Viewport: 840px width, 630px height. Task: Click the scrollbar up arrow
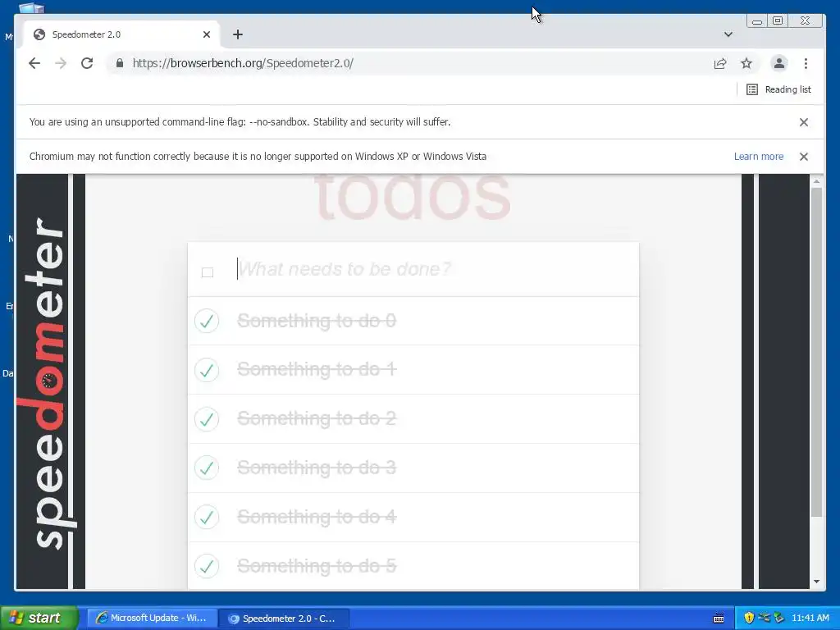point(816,181)
